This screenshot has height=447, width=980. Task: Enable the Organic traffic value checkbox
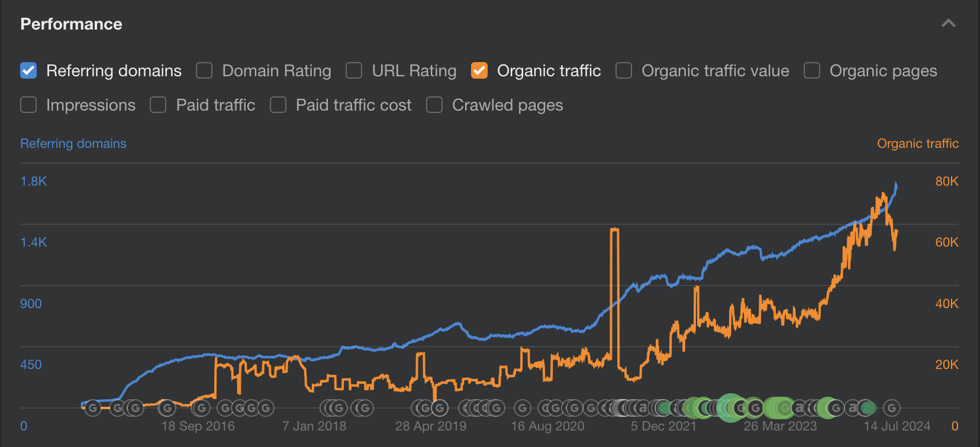(x=624, y=71)
